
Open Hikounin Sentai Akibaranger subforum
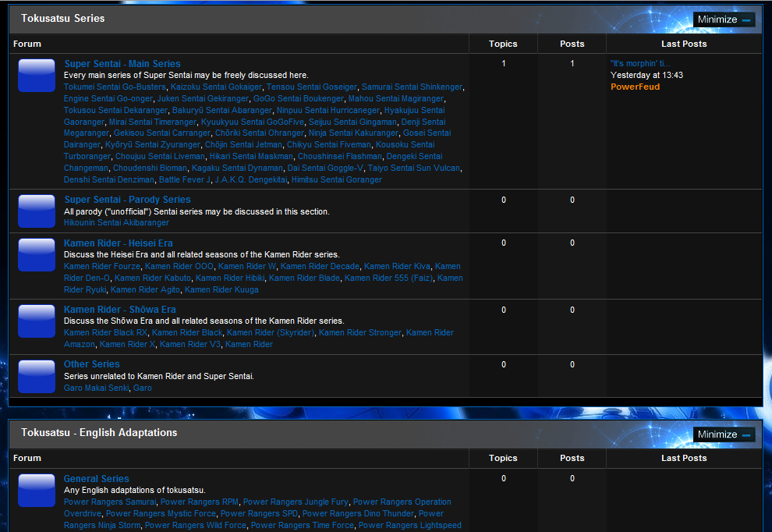[116, 222]
